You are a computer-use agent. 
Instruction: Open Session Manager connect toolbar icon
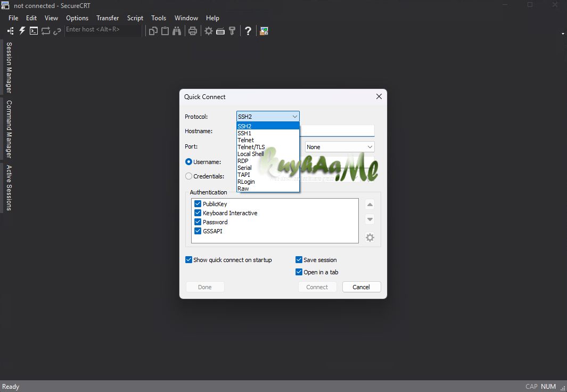(11, 31)
